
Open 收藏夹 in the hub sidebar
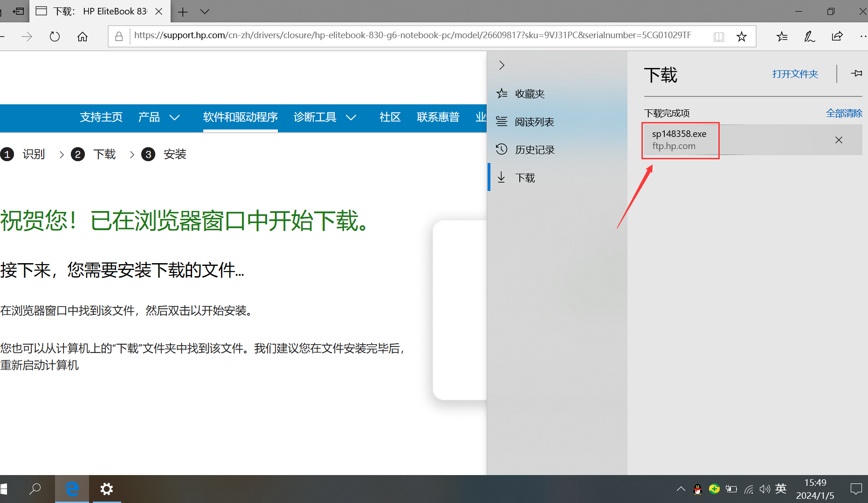click(557, 94)
